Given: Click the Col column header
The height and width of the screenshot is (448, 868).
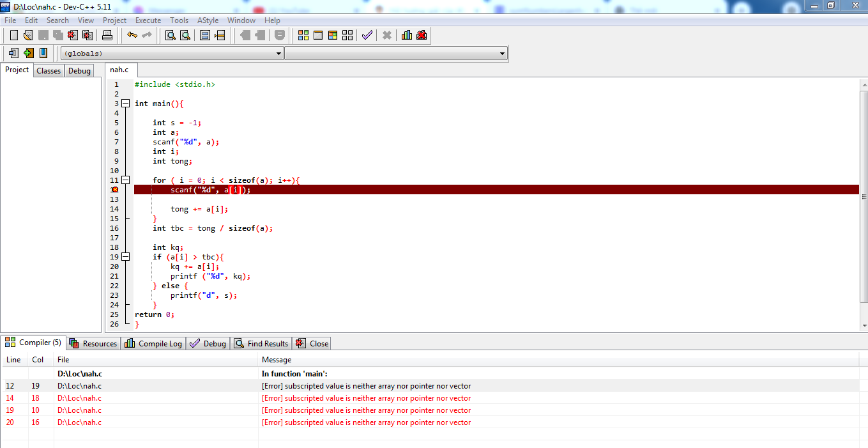Looking at the screenshot, I should tap(41, 360).
